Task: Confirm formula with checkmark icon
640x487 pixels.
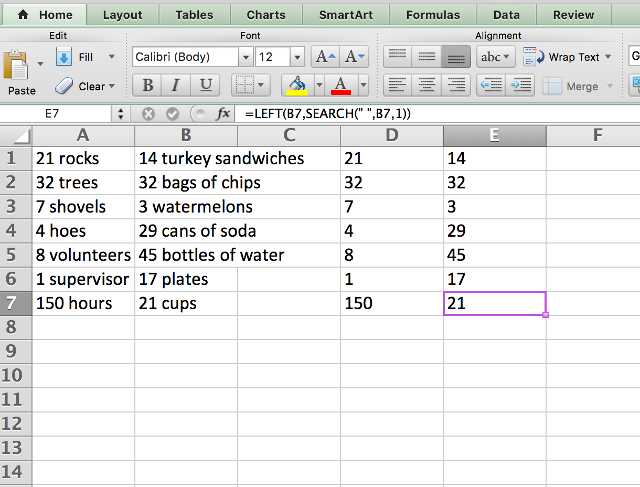Action: pos(173,114)
